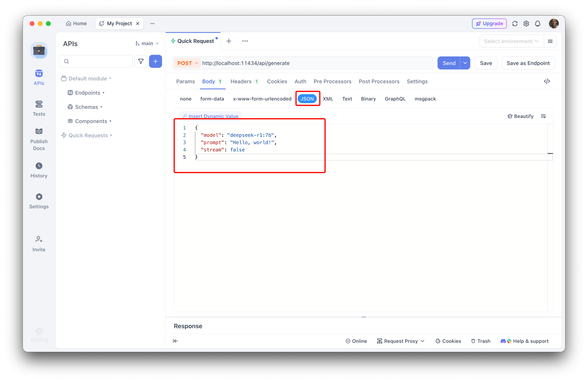The width and height of the screenshot is (588, 382).
Task: Select the form-data body type
Action: [x=212, y=99]
